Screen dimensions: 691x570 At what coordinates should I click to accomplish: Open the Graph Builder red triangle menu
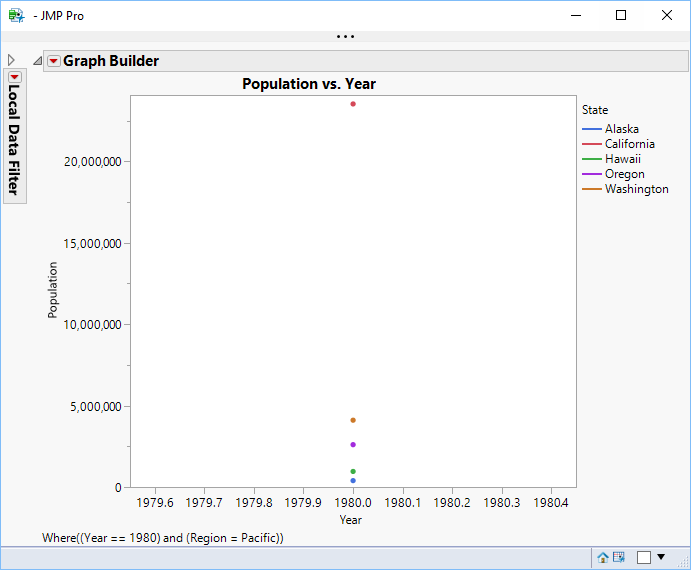tap(54, 61)
